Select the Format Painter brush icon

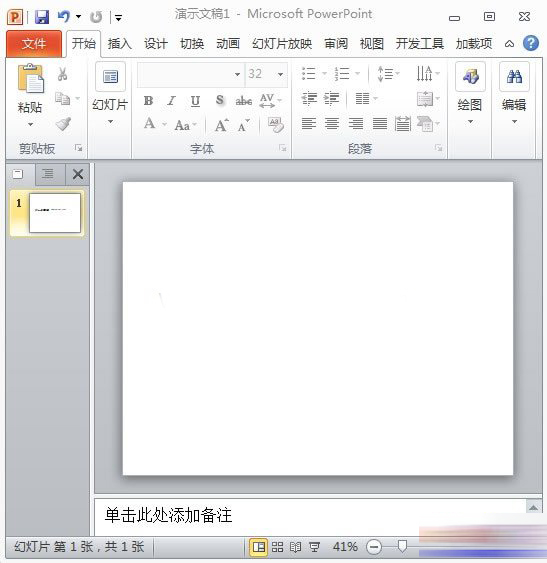click(x=63, y=124)
